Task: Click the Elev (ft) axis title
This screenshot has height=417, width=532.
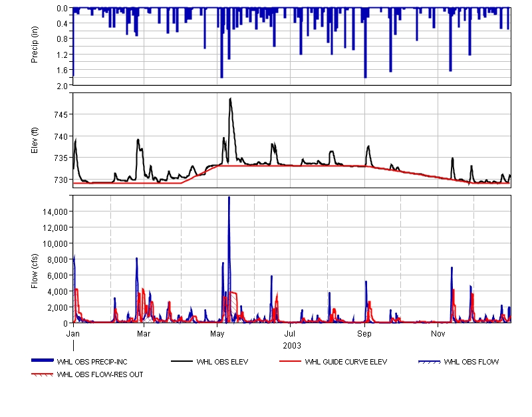Action: point(35,140)
